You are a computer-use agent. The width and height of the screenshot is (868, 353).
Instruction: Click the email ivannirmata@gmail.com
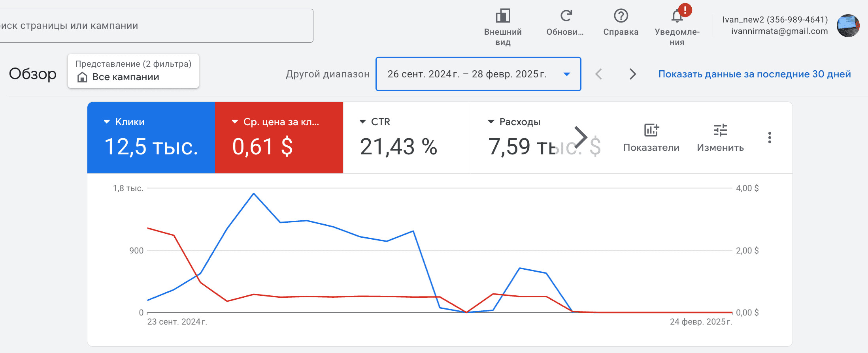pyautogui.click(x=779, y=31)
